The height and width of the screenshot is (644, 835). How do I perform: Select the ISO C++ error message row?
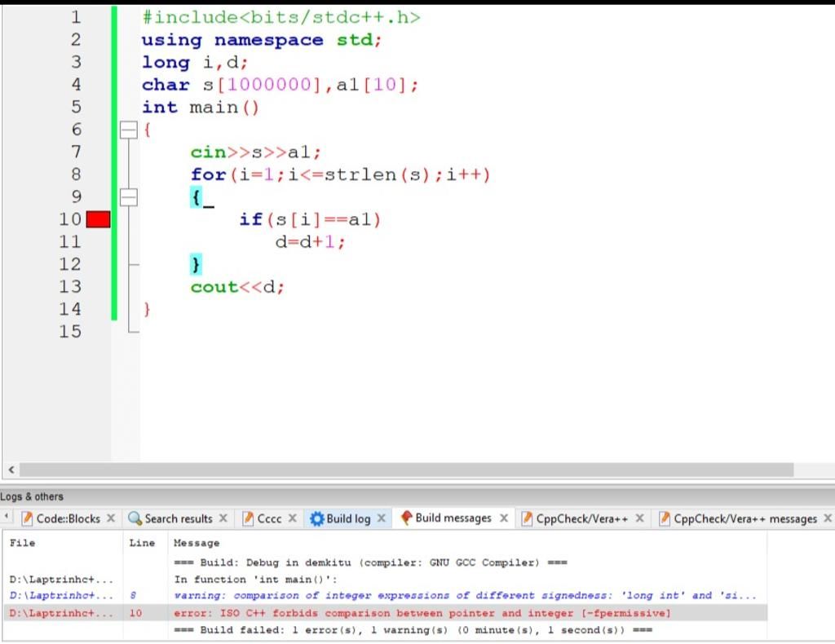424,613
